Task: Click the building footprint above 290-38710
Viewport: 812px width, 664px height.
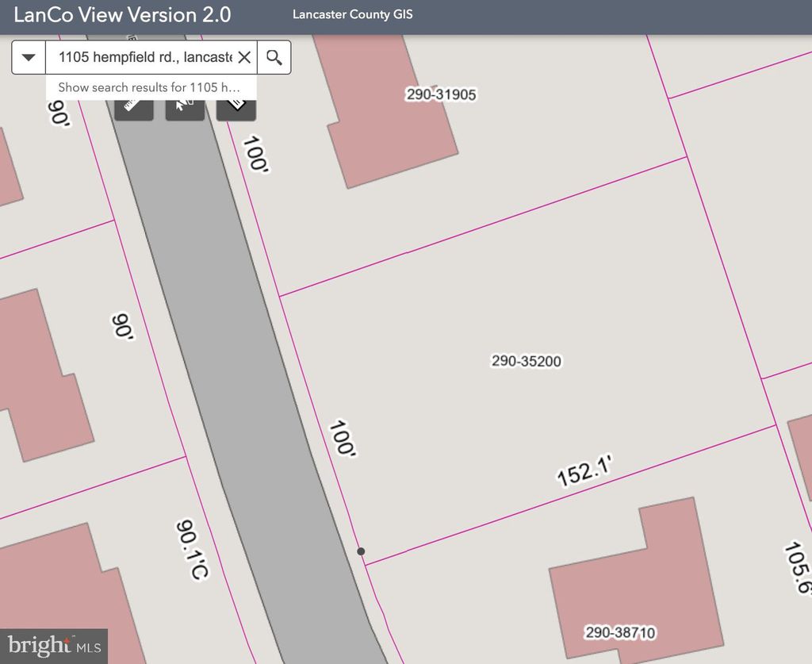Action: point(634,571)
